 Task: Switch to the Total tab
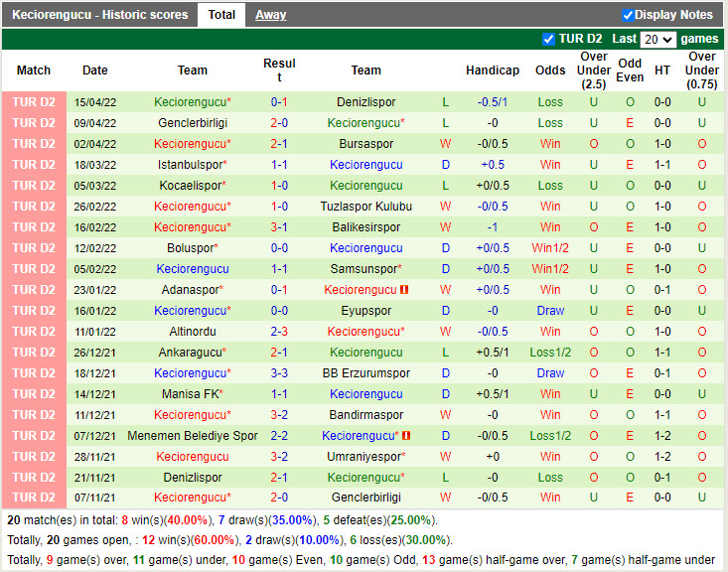pyautogui.click(x=221, y=15)
